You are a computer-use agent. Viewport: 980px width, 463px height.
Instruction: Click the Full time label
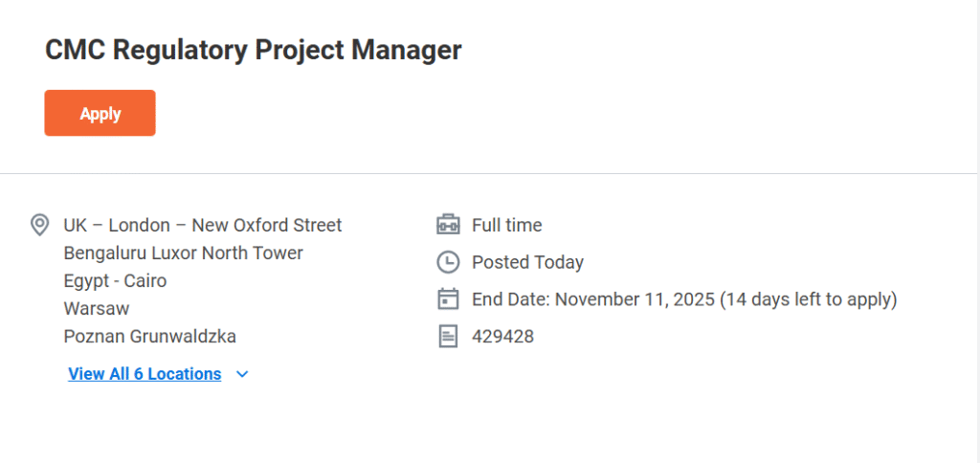tap(506, 226)
